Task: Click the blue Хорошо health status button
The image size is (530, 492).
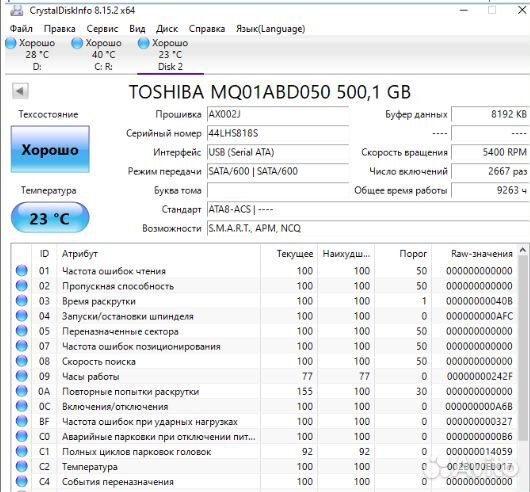Action: (x=50, y=149)
